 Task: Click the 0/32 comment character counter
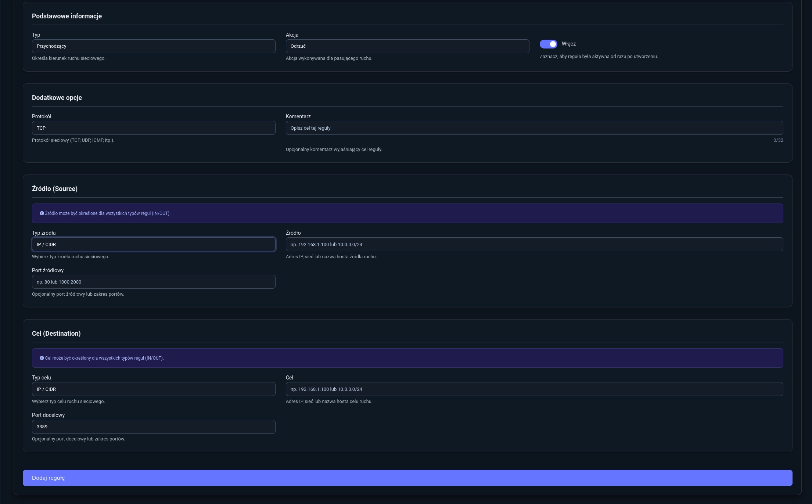(778, 140)
